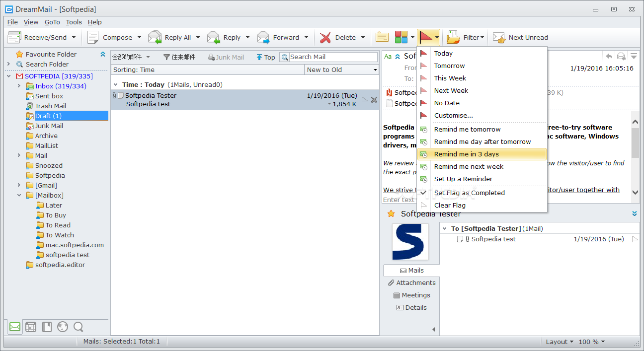Viewport: 644px width, 351px height.
Task: Expand the Inbox folder tree node
Action: point(19,86)
